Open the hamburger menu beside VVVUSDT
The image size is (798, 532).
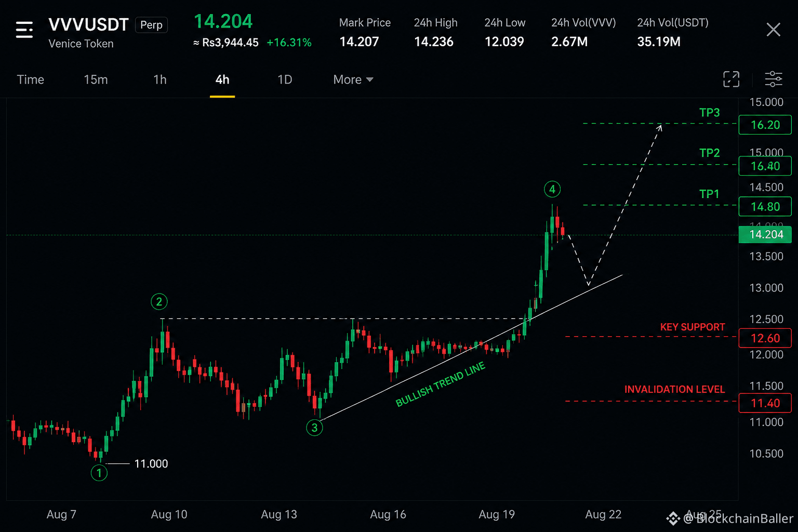click(24, 30)
